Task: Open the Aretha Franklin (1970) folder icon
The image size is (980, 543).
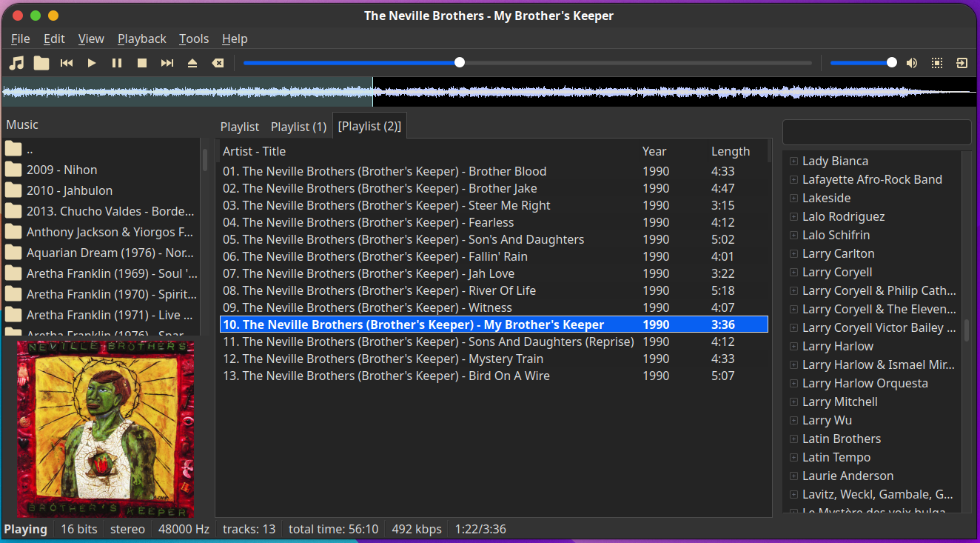Action: [x=13, y=294]
